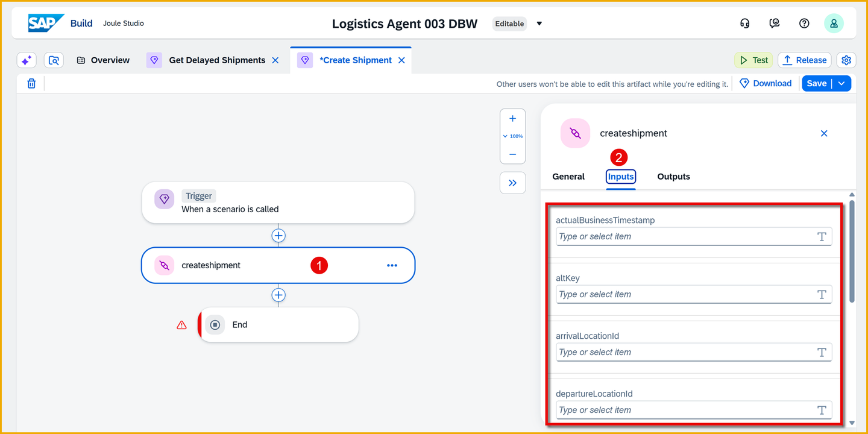Click the Save button
The width and height of the screenshot is (868, 434).
pyautogui.click(x=817, y=83)
